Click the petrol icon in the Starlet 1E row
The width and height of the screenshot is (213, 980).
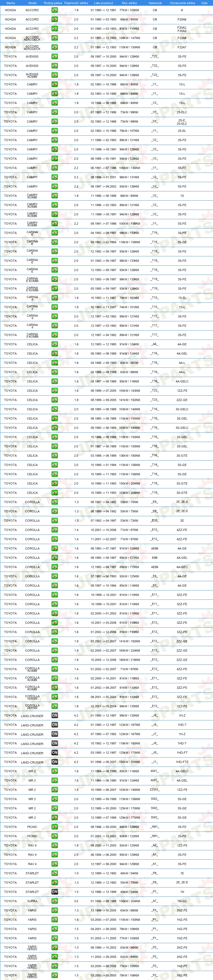click(55, 874)
